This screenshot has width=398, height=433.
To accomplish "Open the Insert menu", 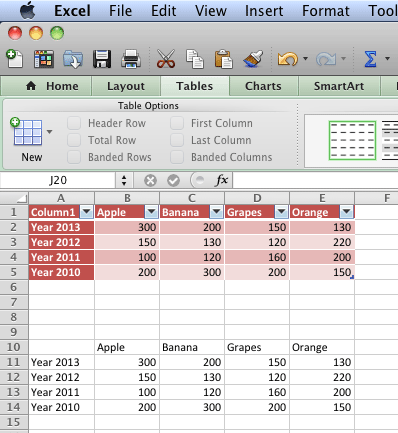I will click(264, 11).
